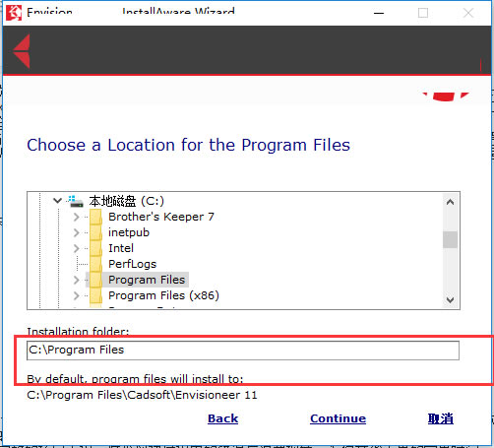Viewport: 494px width, 448px height.
Task: Click the Program Files folder icon
Action: tap(95, 280)
